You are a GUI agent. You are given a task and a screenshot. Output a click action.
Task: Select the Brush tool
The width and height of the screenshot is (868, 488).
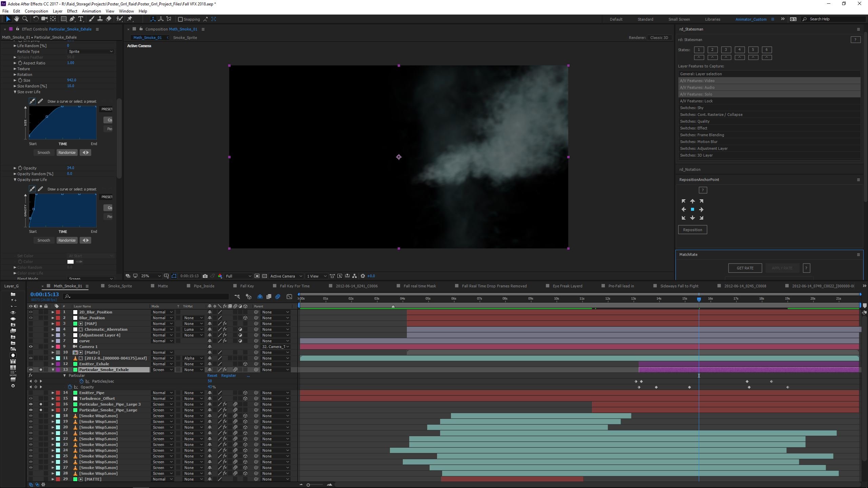[91, 19]
